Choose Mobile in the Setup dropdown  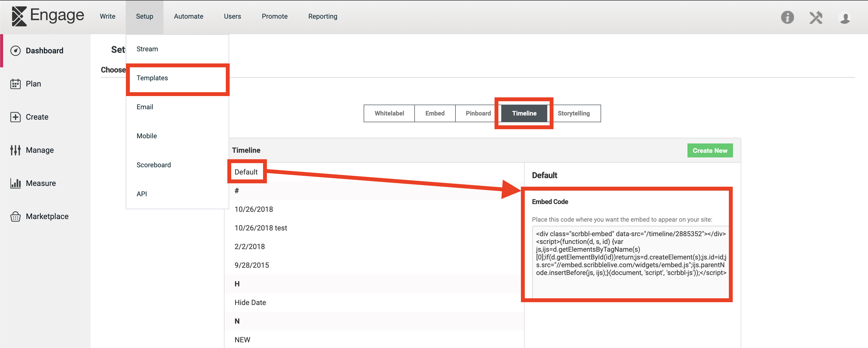pos(177,136)
